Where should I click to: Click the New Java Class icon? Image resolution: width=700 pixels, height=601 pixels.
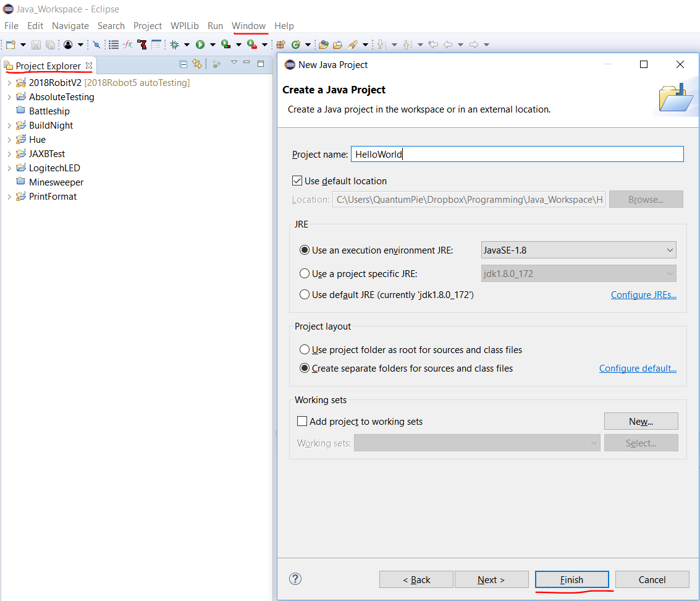click(x=295, y=45)
